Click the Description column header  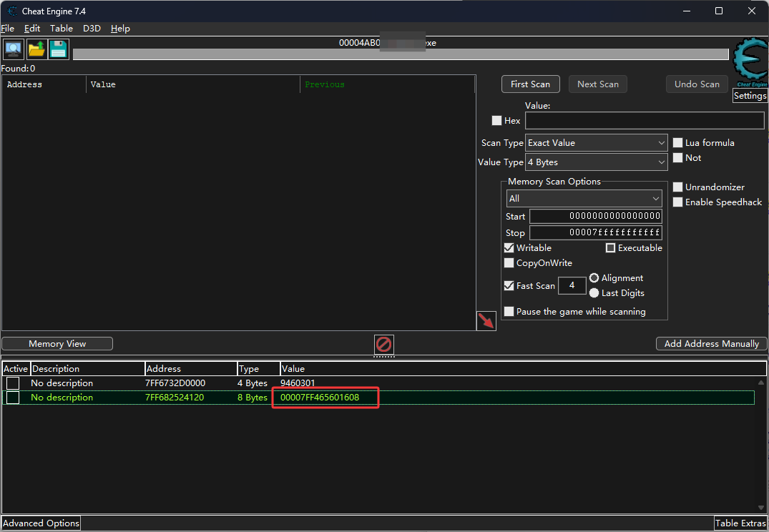click(88, 369)
